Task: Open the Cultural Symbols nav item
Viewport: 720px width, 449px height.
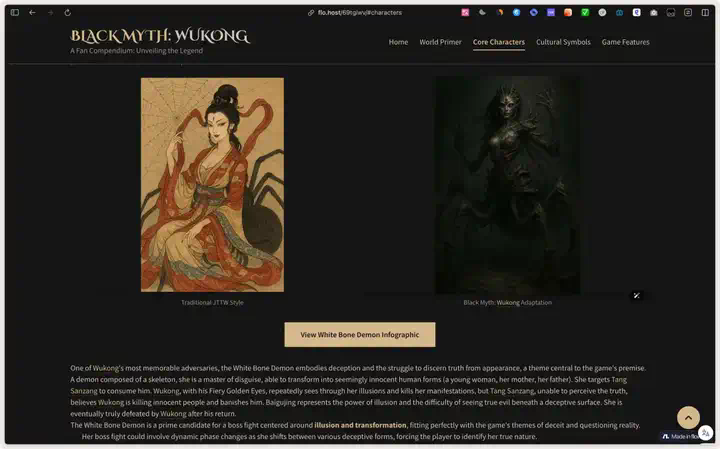Action: tap(563, 42)
